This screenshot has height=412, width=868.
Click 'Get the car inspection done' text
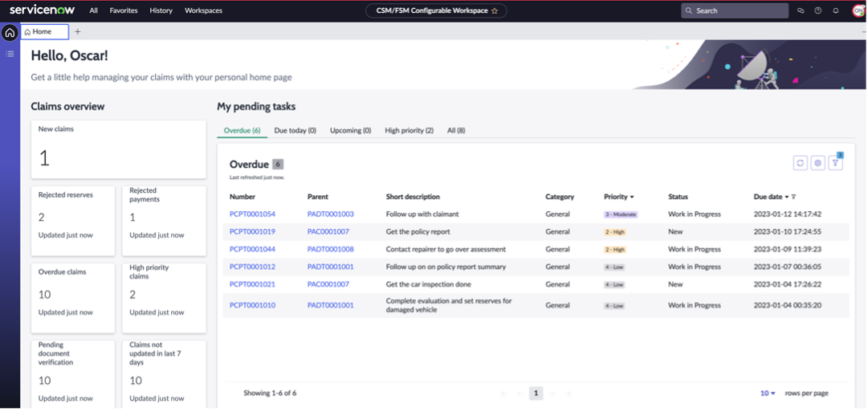point(429,284)
